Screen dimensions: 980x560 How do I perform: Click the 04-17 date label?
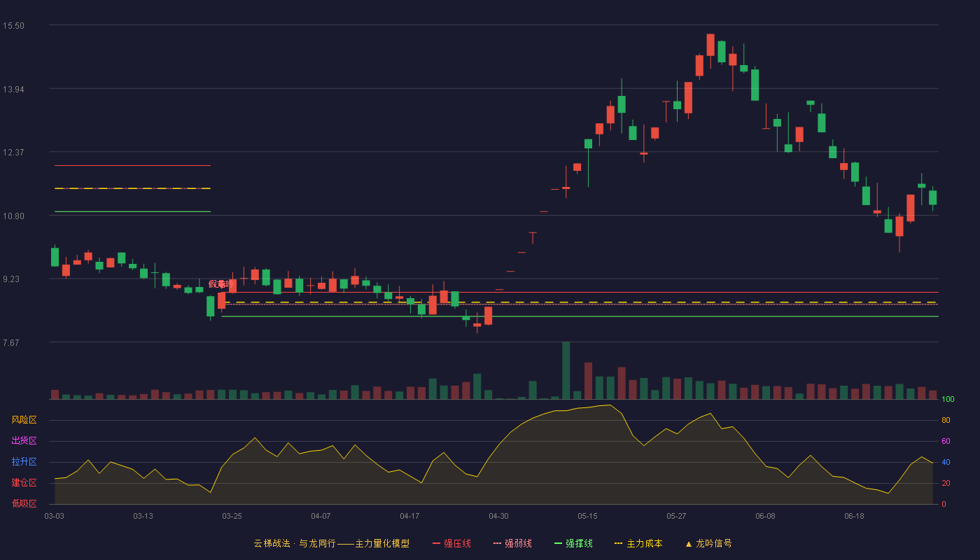pyautogui.click(x=409, y=516)
